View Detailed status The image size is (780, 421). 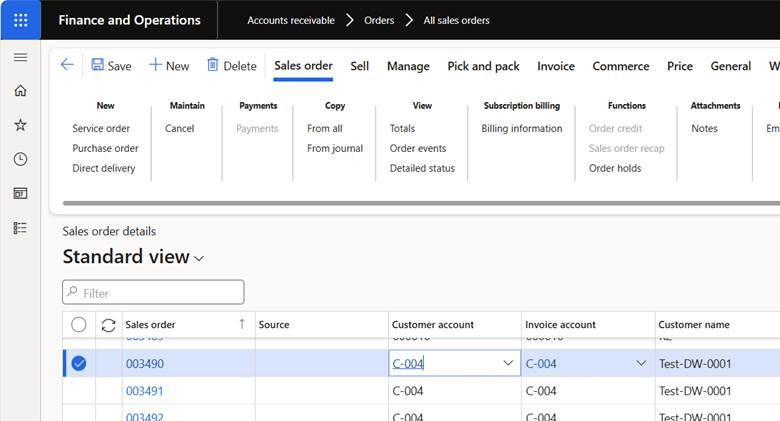[422, 168]
